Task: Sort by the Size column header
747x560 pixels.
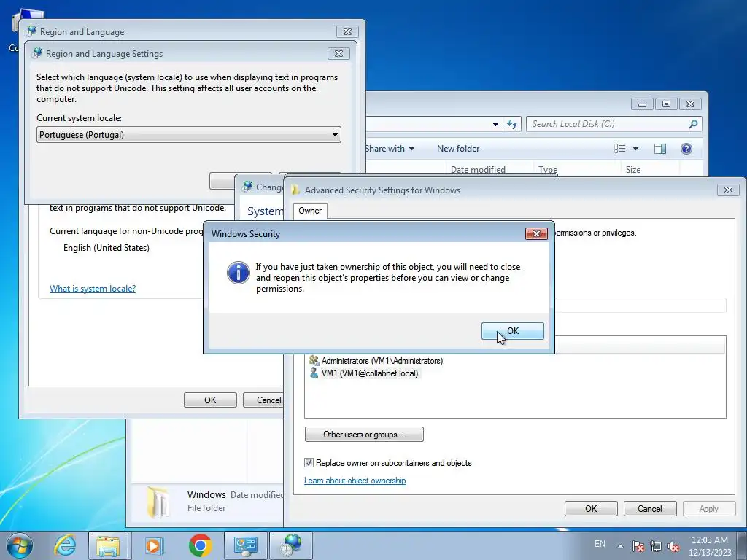Action: 632,169
